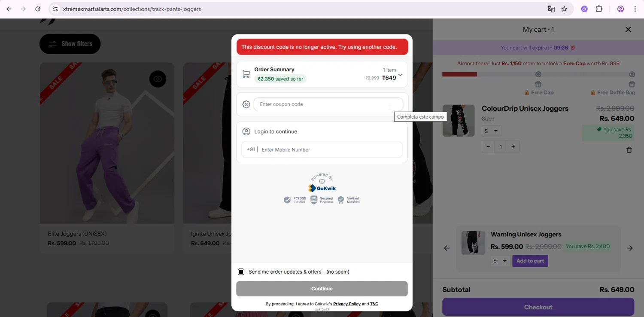Go forward with browser forward arrow
The image size is (644, 317).
coord(23,9)
